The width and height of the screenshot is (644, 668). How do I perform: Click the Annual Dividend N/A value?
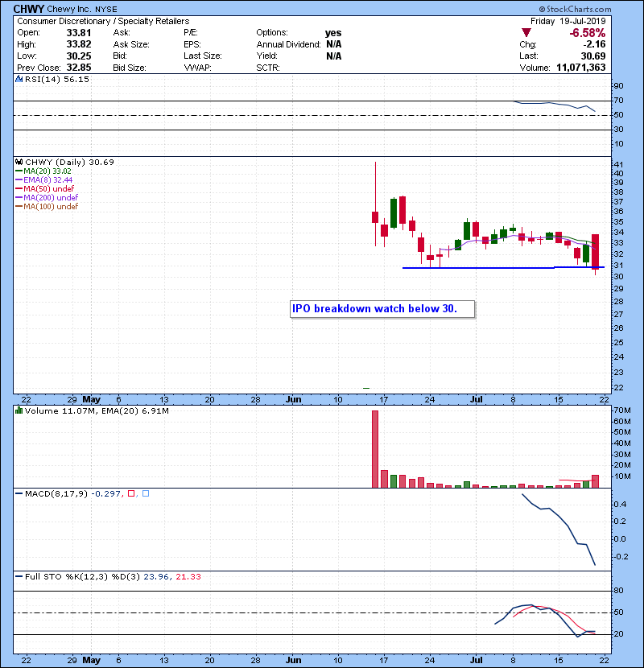point(334,44)
